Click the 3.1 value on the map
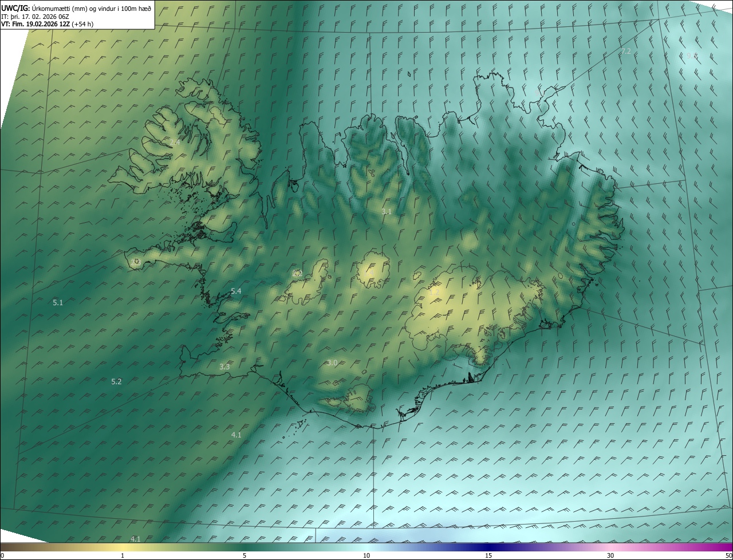The image size is (733, 560). (387, 211)
